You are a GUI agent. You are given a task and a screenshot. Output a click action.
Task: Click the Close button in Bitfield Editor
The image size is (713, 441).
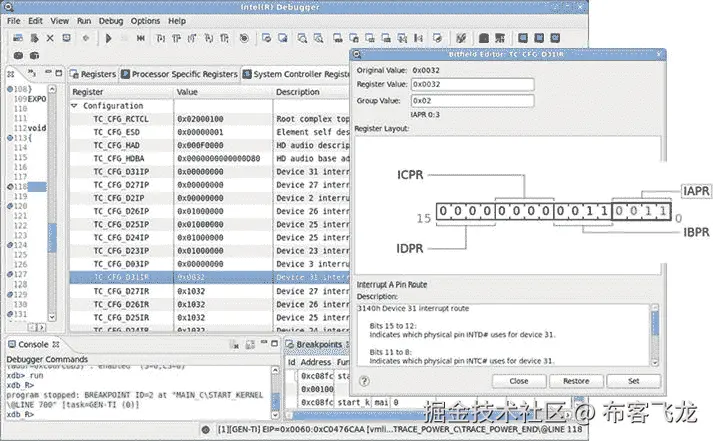click(519, 381)
